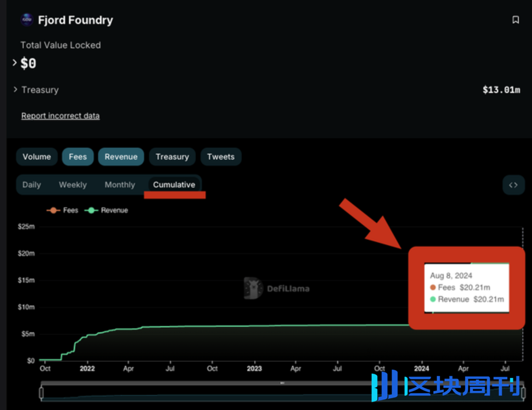The height and width of the screenshot is (410, 532).
Task: Bookmark the Fjord Foundry protocol
Action: [x=515, y=20]
